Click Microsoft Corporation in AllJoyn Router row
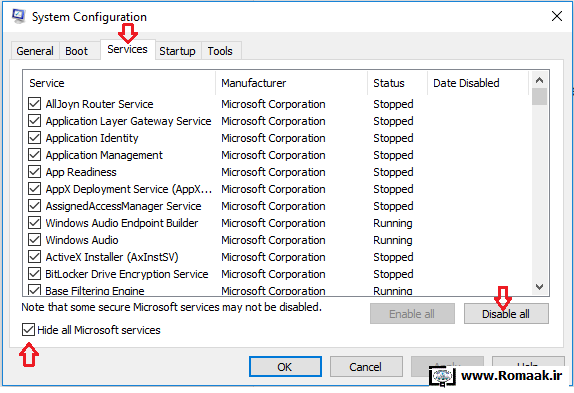Viewport: 574px width, 393px height. pyautogui.click(x=273, y=104)
